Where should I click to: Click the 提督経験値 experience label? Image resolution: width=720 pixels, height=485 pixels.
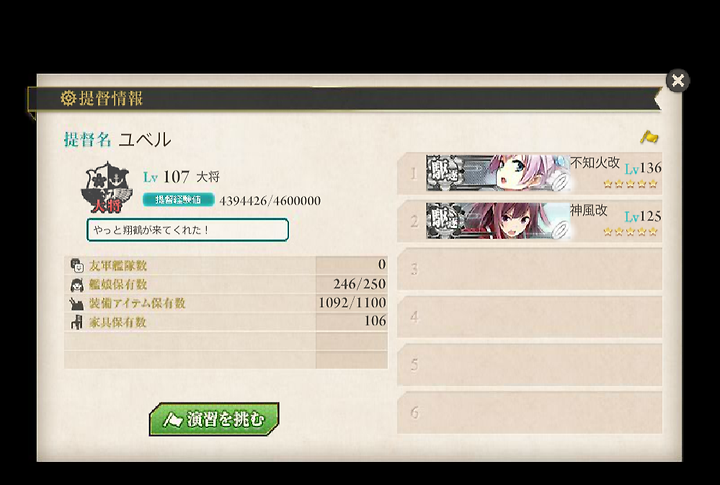[x=178, y=200]
